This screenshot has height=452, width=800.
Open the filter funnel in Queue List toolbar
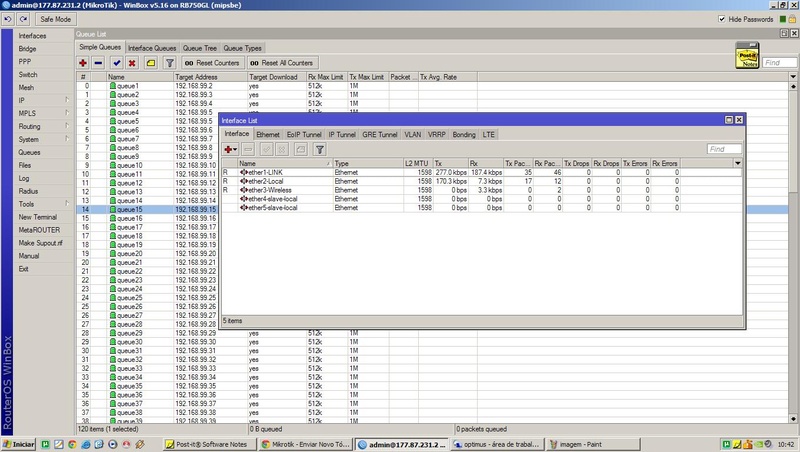tap(169, 63)
